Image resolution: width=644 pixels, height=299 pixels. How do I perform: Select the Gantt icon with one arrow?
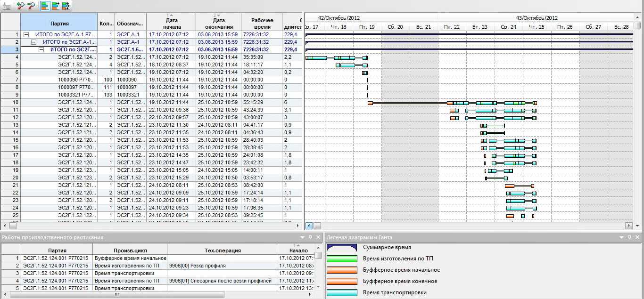(56, 6)
